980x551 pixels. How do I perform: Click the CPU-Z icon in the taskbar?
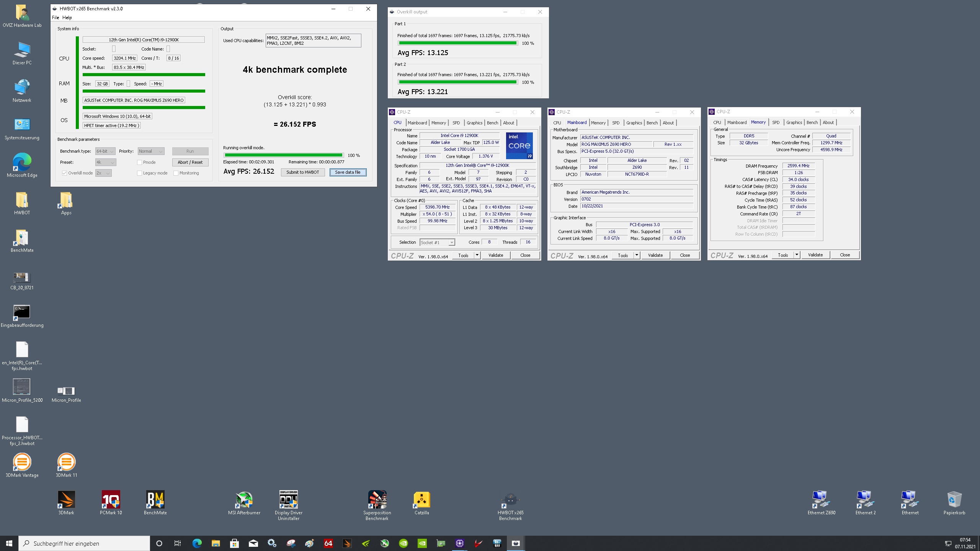(460, 543)
